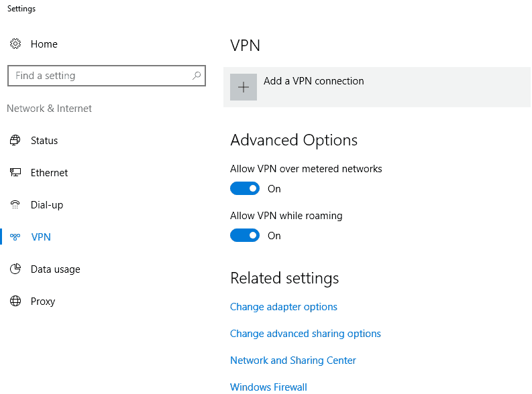Open the Data usage pie icon
Image resolution: width=532 pixels, height=394 pixels.
pyautogui.click(x=15, y=269)
